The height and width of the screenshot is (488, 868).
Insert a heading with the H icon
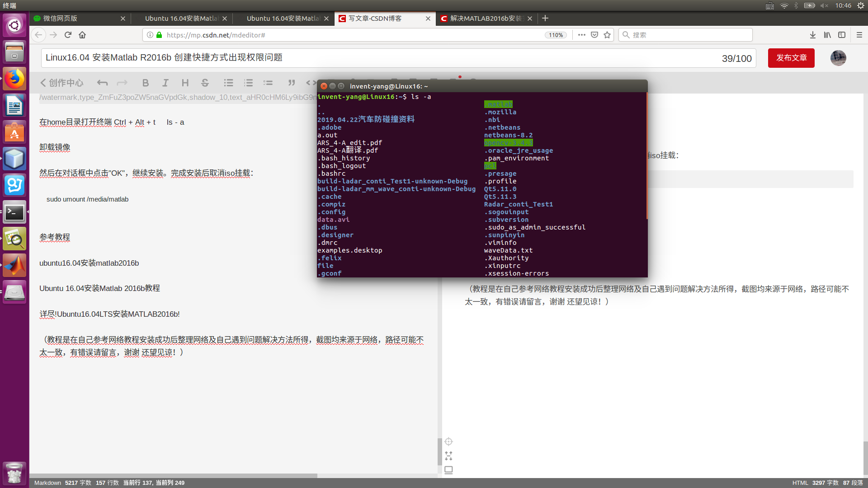coord(185,83)
